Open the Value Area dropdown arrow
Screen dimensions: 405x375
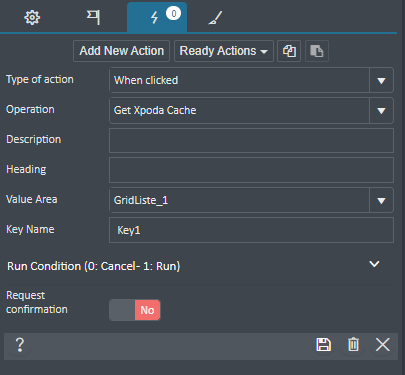coord(381,200)
